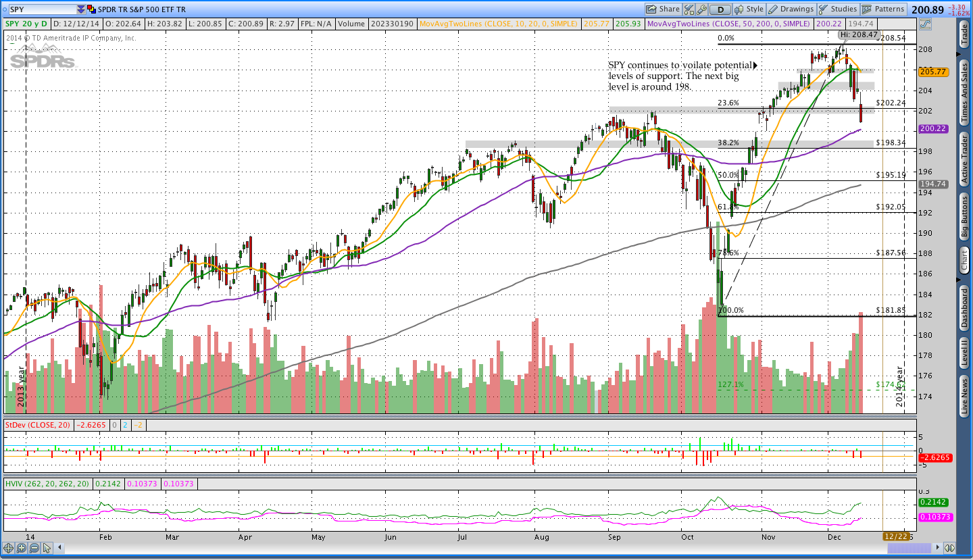973x560 pixels.
Task: Open the Drawings menu
Action: click(791, 9)
